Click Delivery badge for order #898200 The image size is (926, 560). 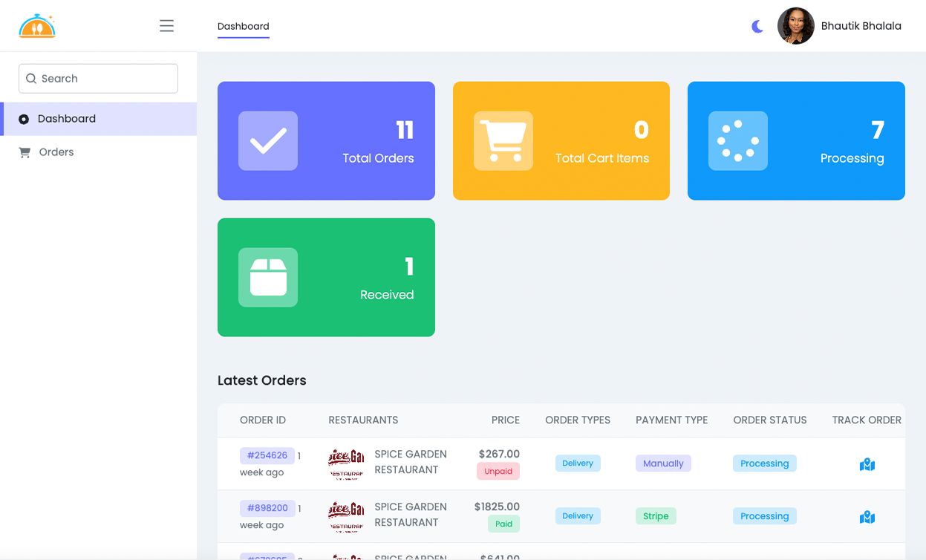578,515
